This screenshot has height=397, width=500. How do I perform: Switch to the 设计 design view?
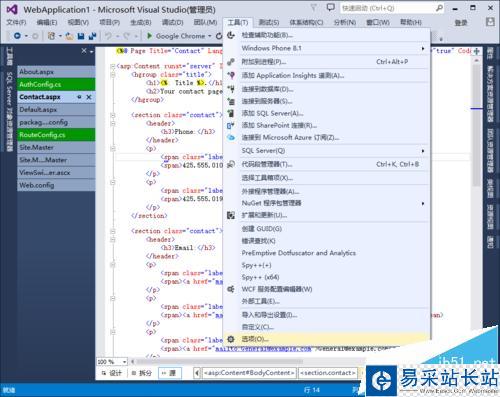[112, 373]
